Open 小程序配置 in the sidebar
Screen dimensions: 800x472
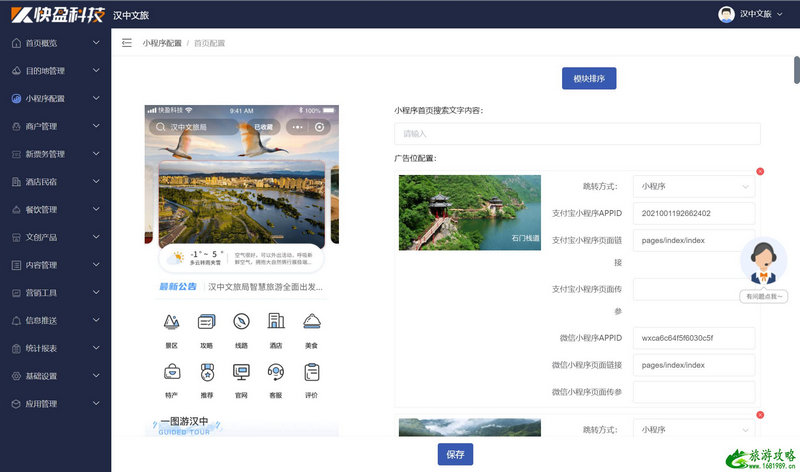point(55,99)
